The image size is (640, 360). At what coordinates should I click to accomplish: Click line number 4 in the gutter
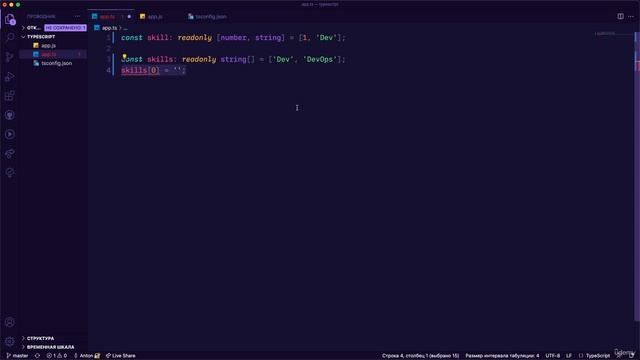click(108, 70)
